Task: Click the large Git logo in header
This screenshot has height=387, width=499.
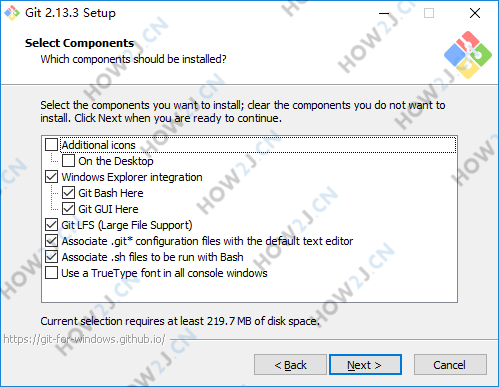Action: point(468,55)
